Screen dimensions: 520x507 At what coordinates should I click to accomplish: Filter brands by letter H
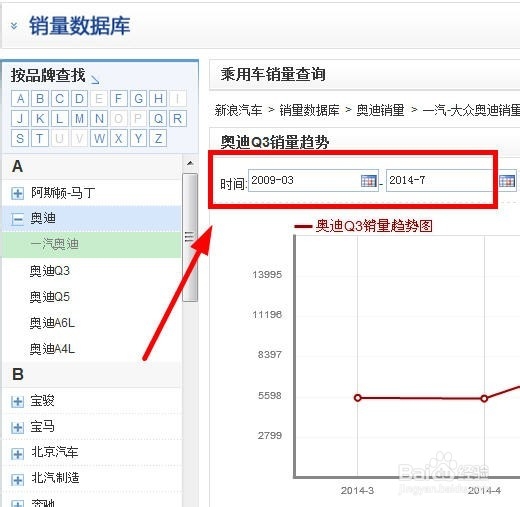coord(158,99)
